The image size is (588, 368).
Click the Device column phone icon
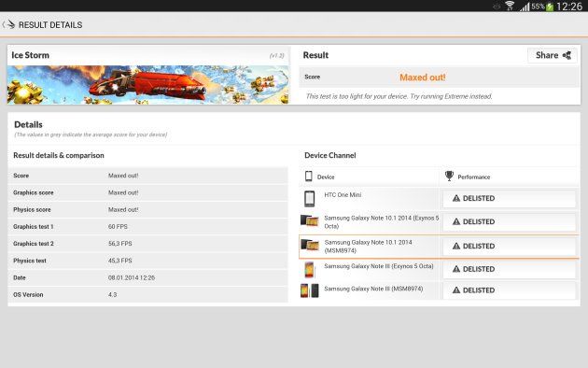[309, 177]
